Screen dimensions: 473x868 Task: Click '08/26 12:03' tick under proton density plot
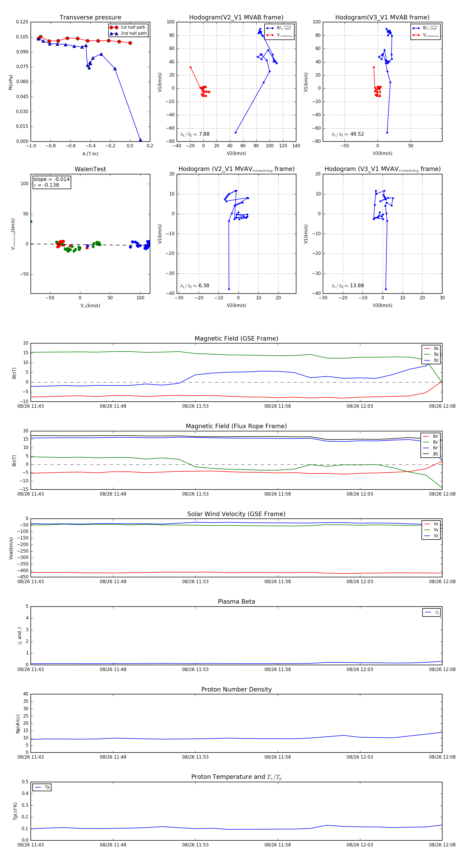360,757
